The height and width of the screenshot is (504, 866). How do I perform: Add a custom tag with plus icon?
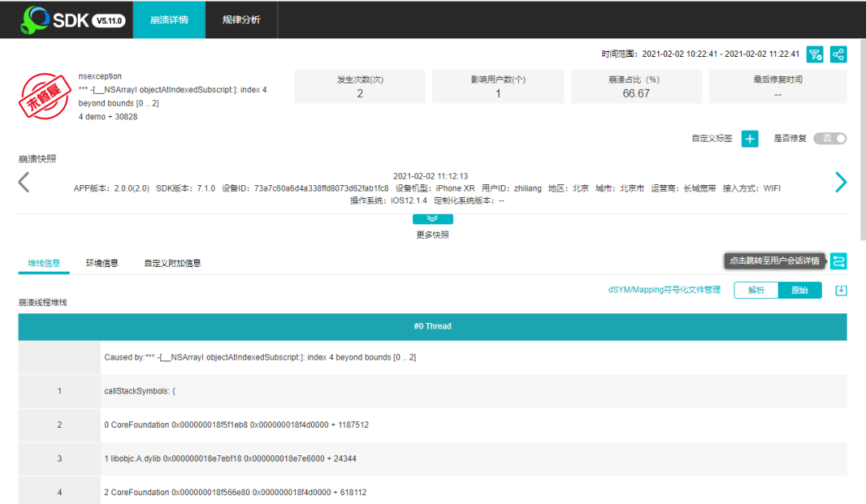click(x=750, y=139)
